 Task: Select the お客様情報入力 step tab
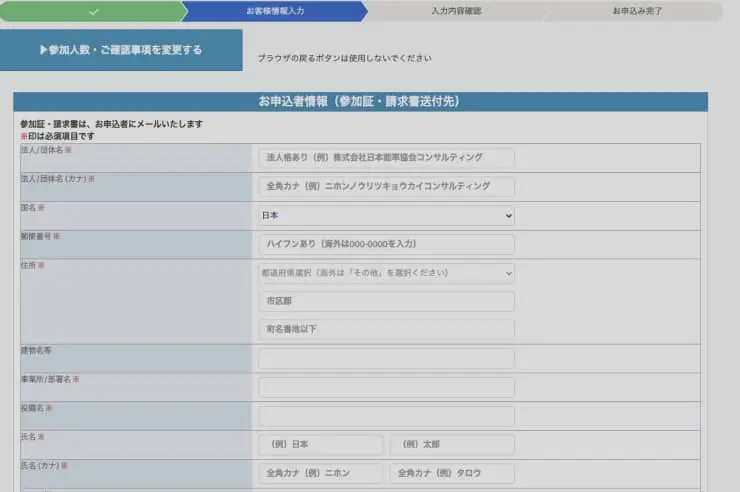point(276,11)
